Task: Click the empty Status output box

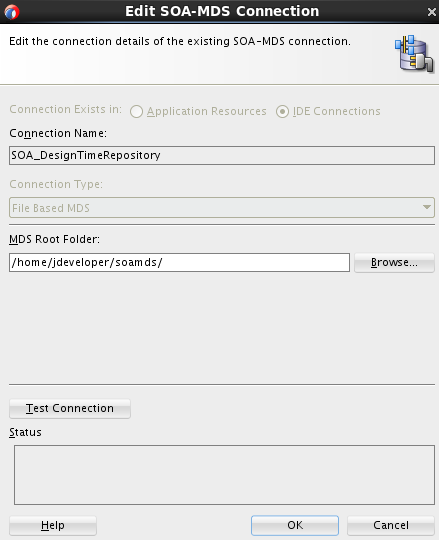Action: click(x=224, y=475)
